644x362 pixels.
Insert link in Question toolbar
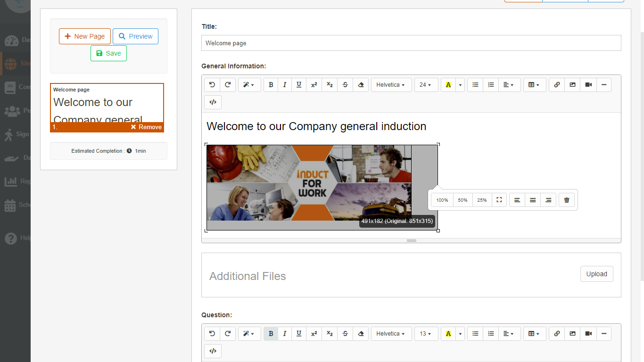pos(557,334)
